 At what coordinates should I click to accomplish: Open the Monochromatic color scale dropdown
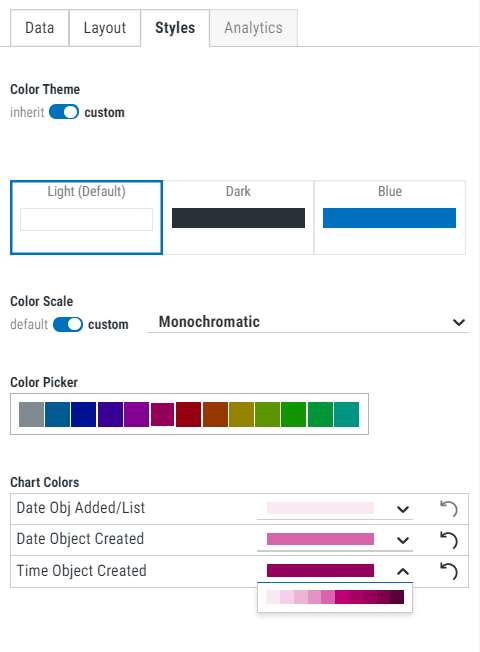click(308, 322)
